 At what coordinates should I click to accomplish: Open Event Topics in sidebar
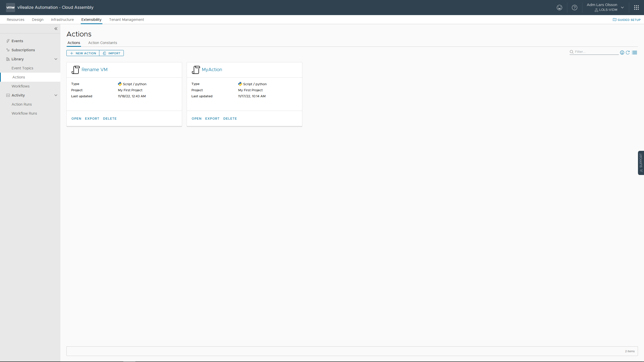click(x=22, y=68)
